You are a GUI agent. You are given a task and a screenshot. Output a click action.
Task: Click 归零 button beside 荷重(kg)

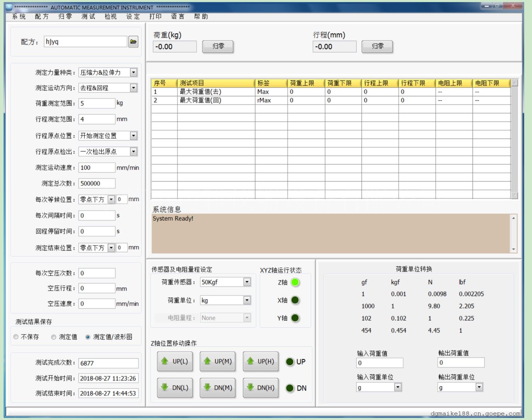coord(218,46)
